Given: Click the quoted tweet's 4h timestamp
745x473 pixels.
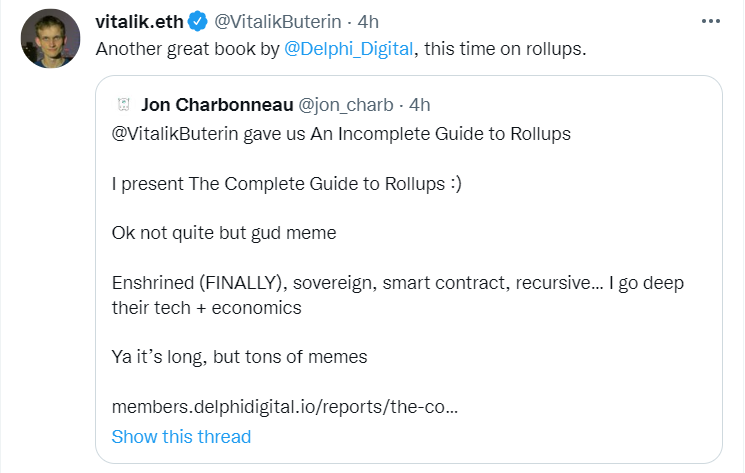Looking at the screenshot, I should (420, 105).
